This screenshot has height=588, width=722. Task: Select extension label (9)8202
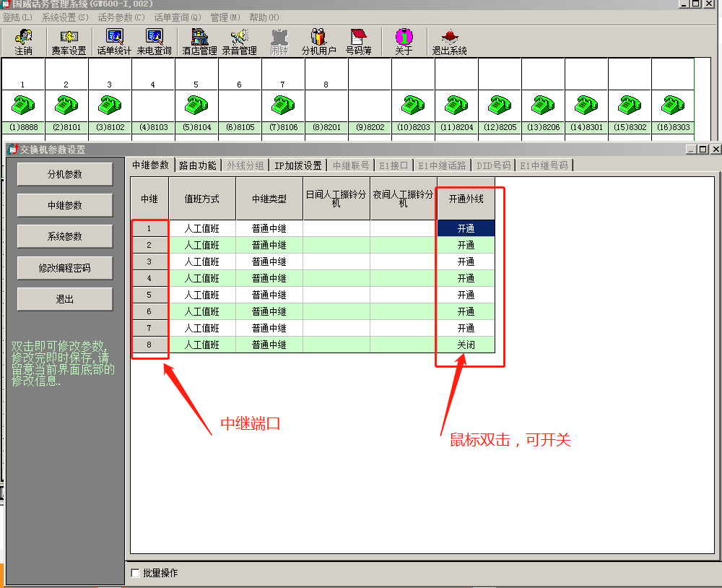pyautogui.click(x=369, y=127)
